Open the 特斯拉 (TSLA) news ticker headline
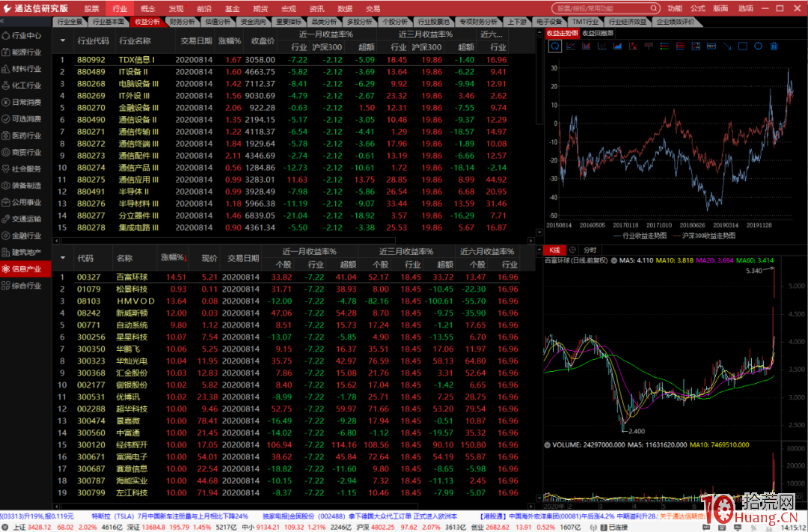The image size is (808, 532). coord(170,516)
